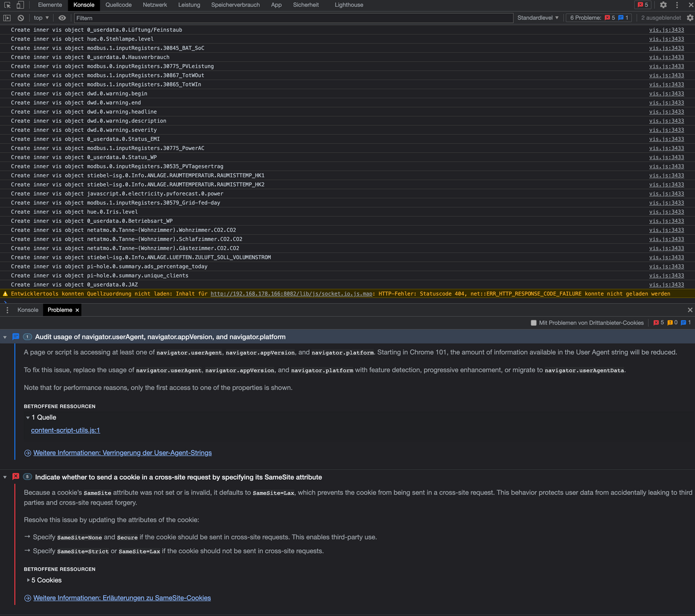The image size is (695, 616).
Task: Open the drawer's three-dot menu beside Konsole tab
Action: [x=7, y=310]
